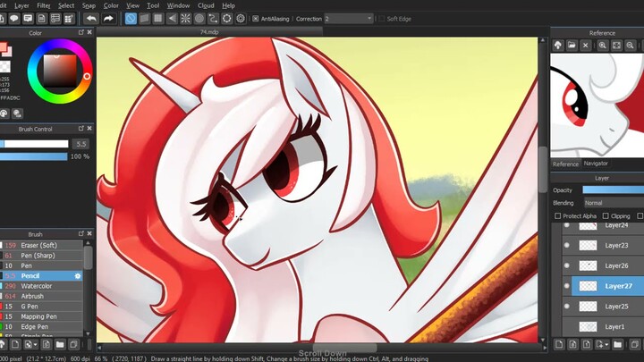Image resolution: width=644 pixels, height=362 pixels.
Task: Open the Select menu
Action: coord(66,5)
